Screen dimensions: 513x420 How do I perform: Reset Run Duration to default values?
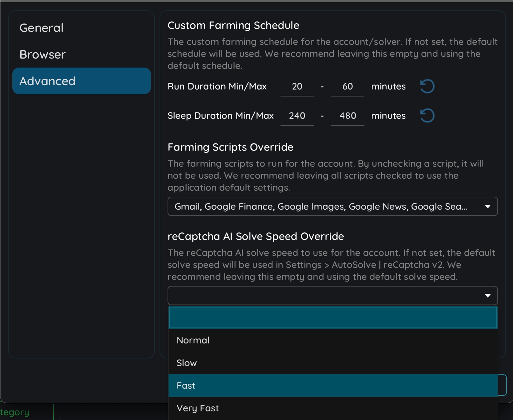(x=427, y=86)
